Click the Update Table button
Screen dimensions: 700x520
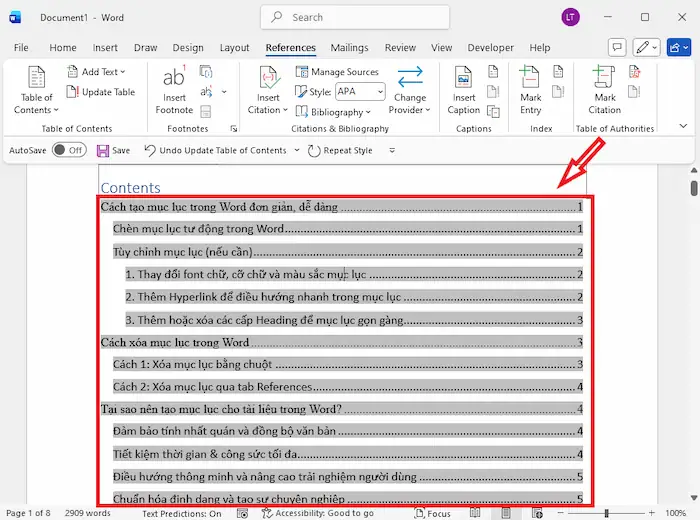pos(101,92)
